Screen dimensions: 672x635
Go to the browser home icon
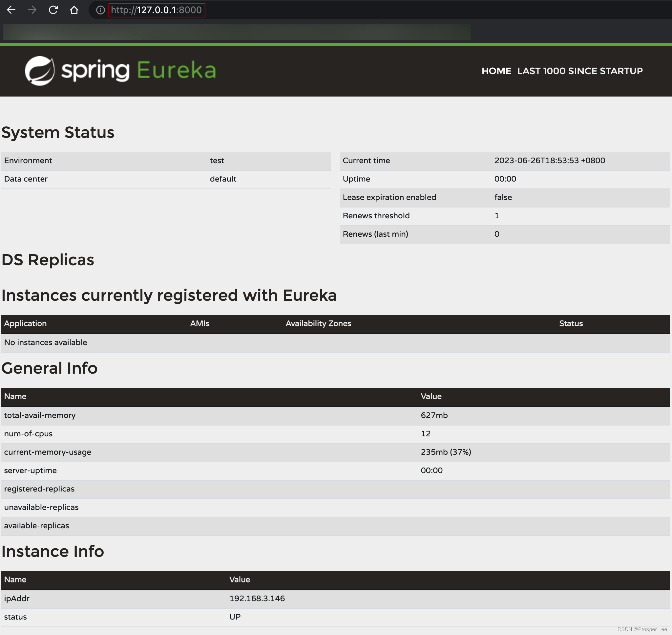74,10
